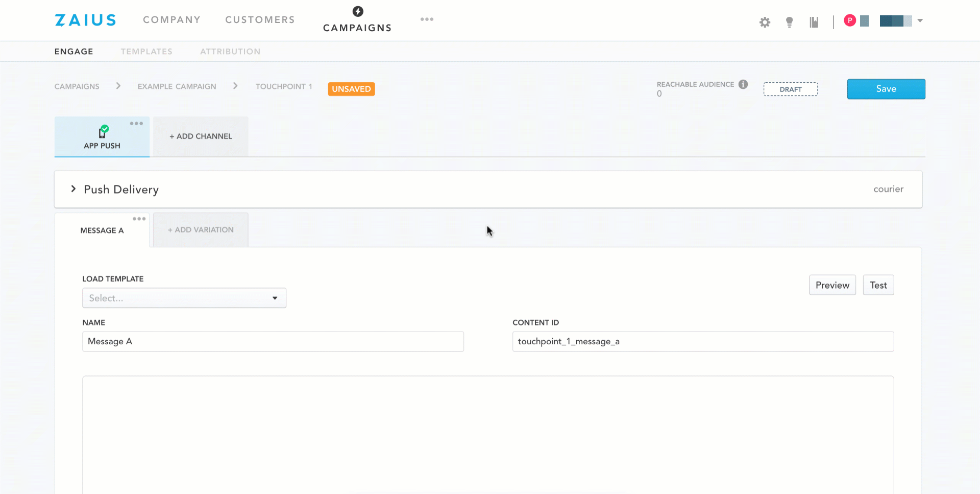This screenshot has height=494, width=980.
Task: Switch to Attribution subtab
Action: 230,52
